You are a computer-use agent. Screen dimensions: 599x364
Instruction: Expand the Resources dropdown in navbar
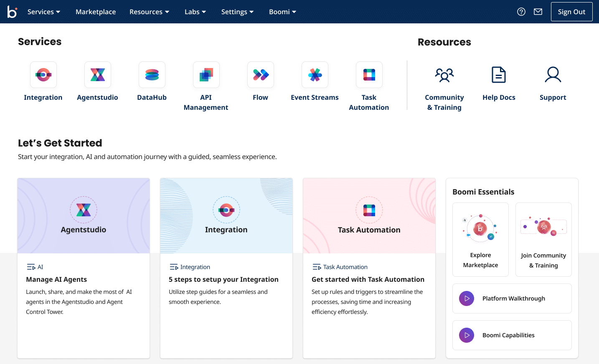point(150,12)
